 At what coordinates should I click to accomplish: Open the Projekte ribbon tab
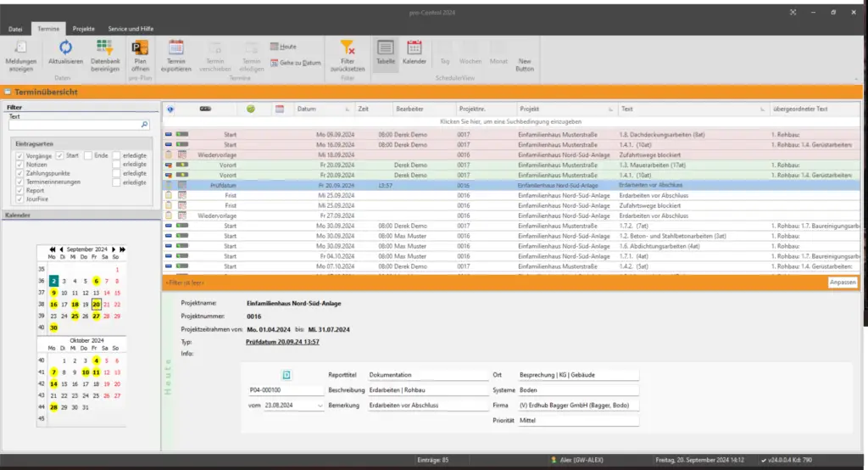pyautogui.click(x=84, y=29)
